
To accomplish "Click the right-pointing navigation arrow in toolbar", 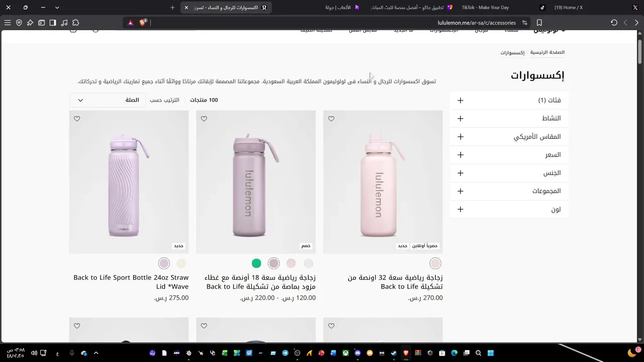I will tap(636, 23).
